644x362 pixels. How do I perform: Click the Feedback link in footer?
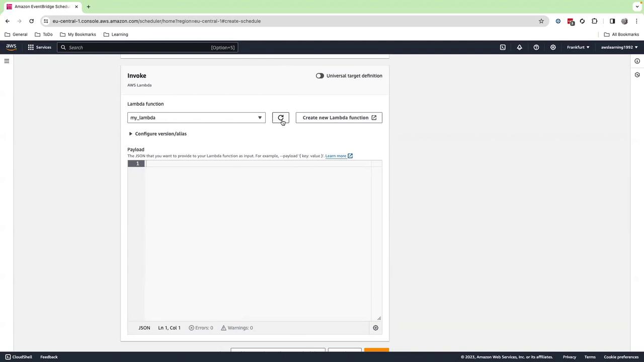(x=49, y=357)
